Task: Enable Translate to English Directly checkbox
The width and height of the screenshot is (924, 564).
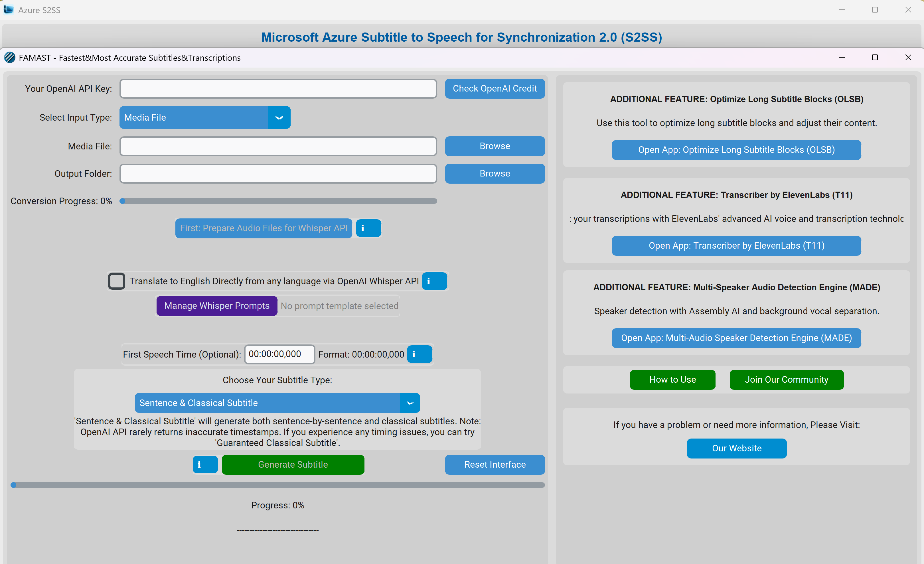Action: tap(116, 281)
